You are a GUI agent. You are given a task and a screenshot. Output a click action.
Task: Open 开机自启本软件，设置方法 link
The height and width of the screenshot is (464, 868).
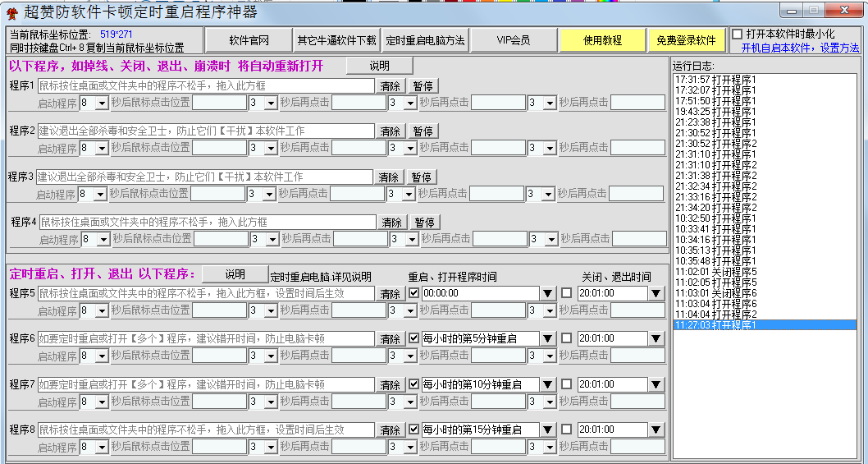(x=800, y=48)
